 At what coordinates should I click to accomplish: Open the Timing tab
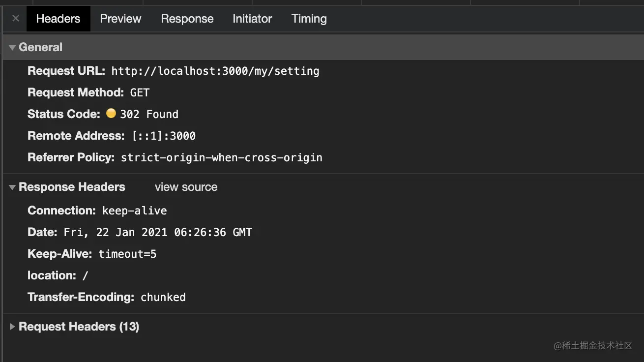pyautogui.click(x=309, y=19)
